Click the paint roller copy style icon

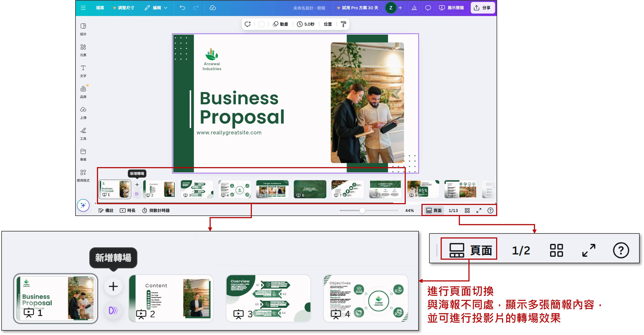click(x=344, y=24)
